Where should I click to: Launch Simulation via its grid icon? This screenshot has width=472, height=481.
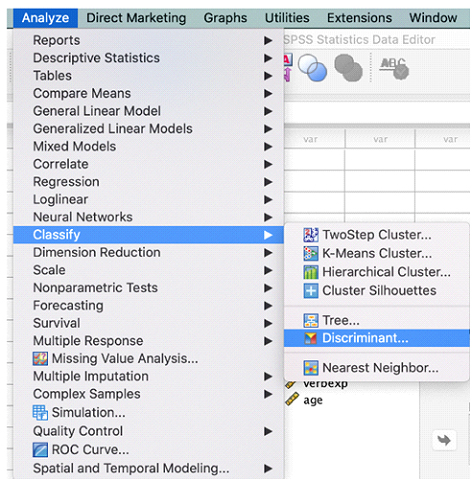(x=40, y=413)
